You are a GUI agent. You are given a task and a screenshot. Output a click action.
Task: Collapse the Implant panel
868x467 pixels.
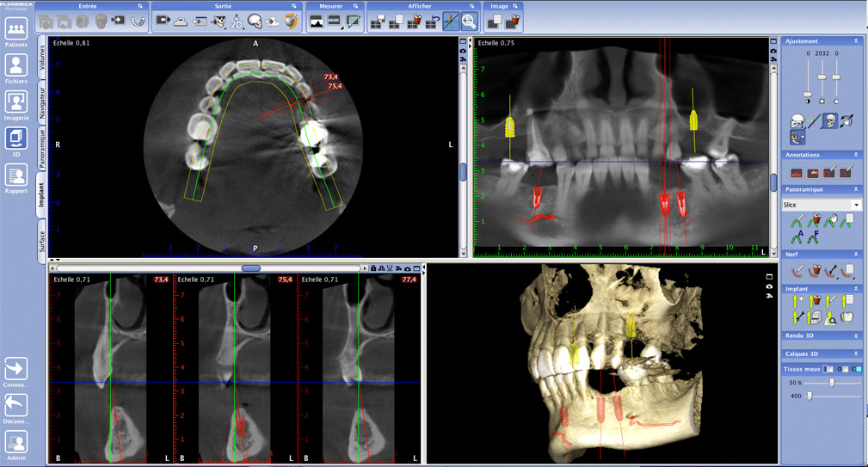[x=856, y=289]
